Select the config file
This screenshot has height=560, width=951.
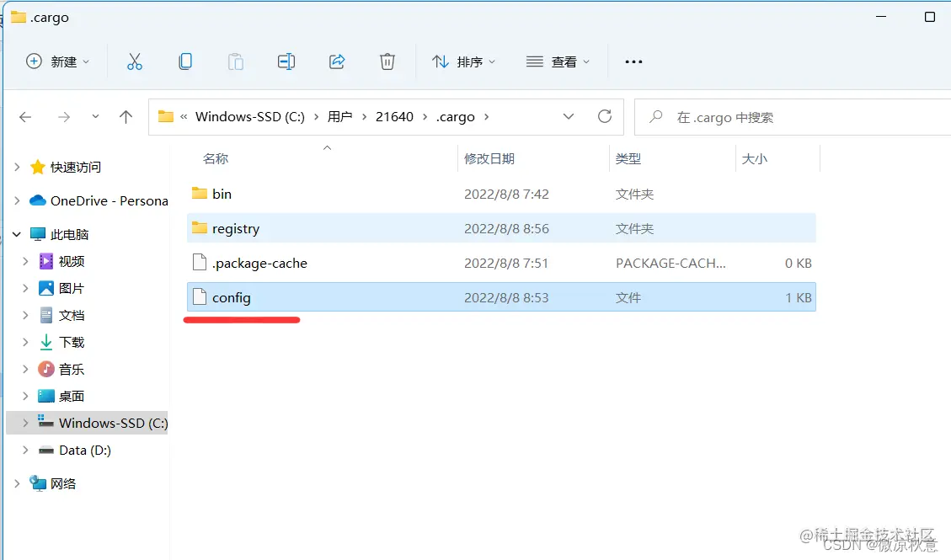501,297
